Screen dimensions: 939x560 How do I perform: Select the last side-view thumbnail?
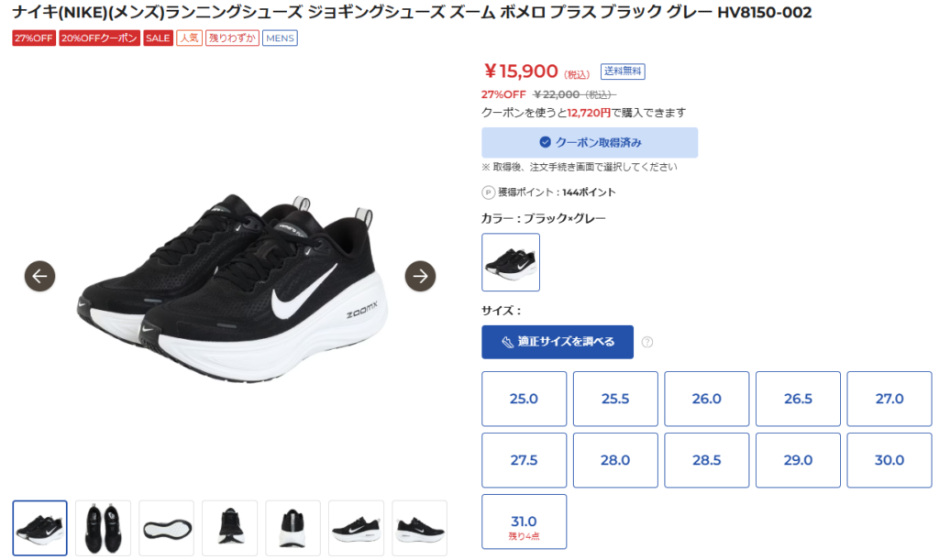click(x=420, y=528)
